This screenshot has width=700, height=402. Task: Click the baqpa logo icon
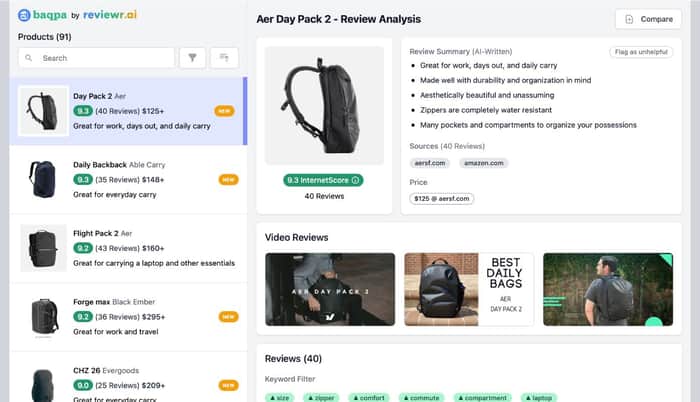point(24,15)
